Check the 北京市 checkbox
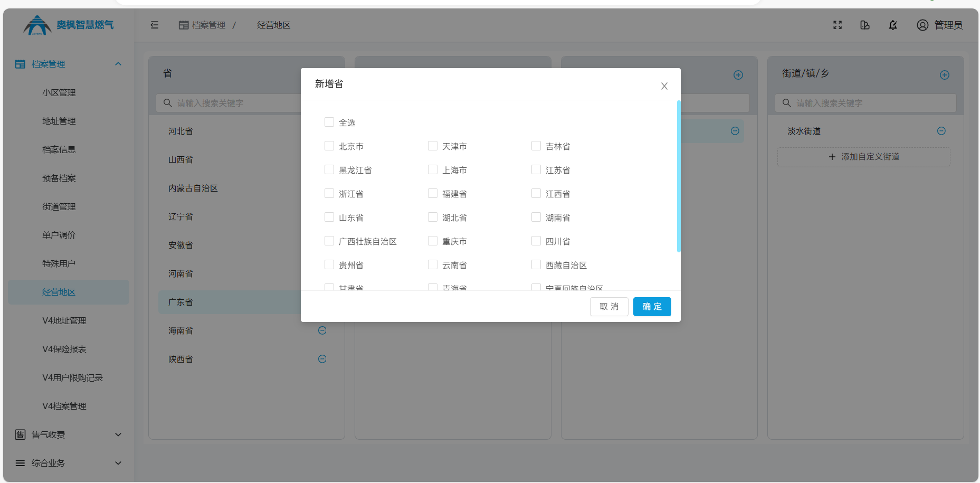980x483 pixels. click(329, 146)
